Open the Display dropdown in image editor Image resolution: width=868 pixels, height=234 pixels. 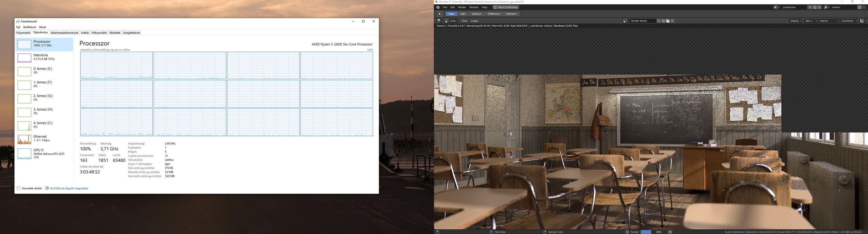(x=796, y=21)
